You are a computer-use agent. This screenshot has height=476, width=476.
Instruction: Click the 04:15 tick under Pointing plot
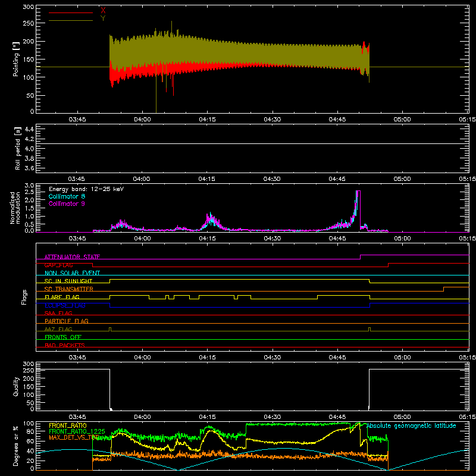[207, 120]
